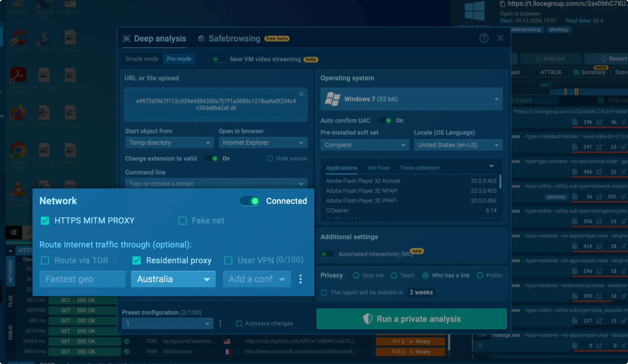The width and height of the screenshot is (628, 364).
Task: Open the Locale United States dropdown
Action: point(458,145)
